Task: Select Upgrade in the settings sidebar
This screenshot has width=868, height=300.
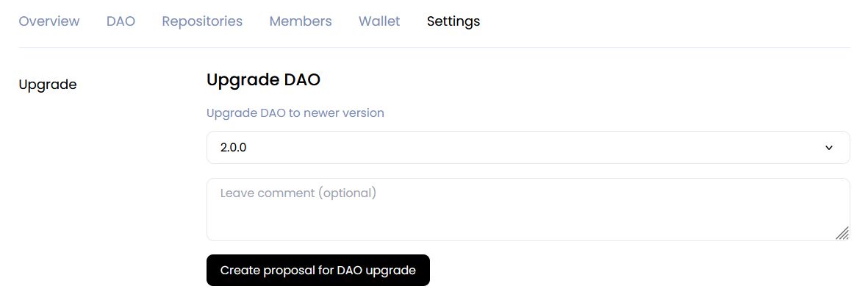Action: point(48,85)
